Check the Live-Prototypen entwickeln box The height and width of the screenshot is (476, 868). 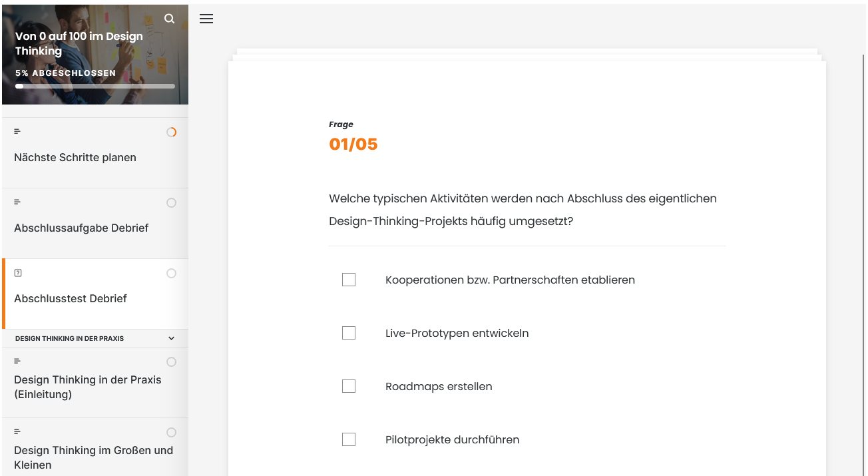[349, 333]
